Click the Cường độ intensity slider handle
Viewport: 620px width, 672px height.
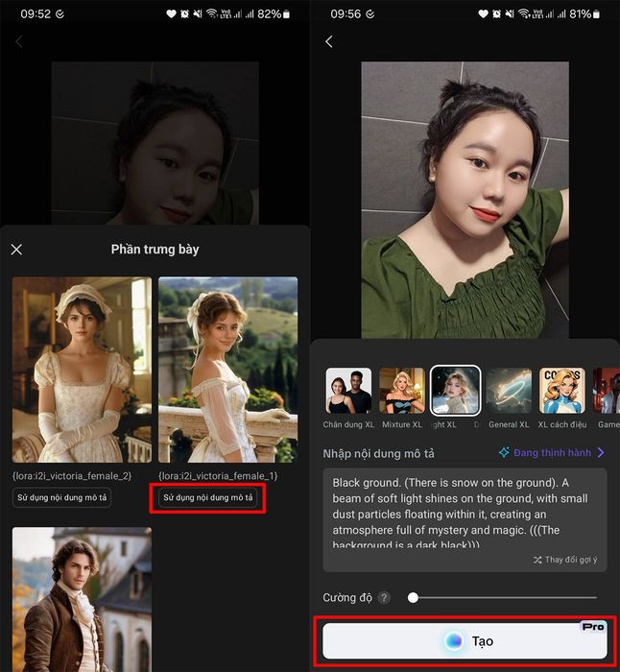click(413, 597)
